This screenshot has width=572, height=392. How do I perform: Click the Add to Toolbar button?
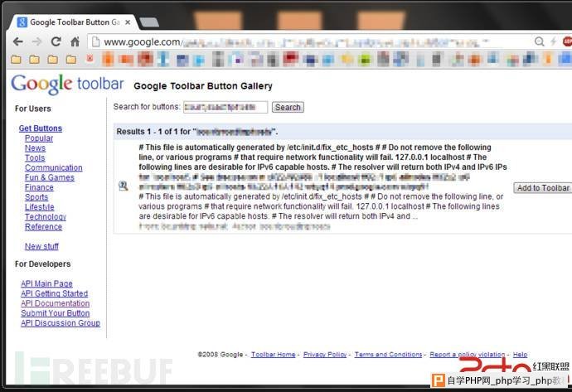(x=543, y=188)
